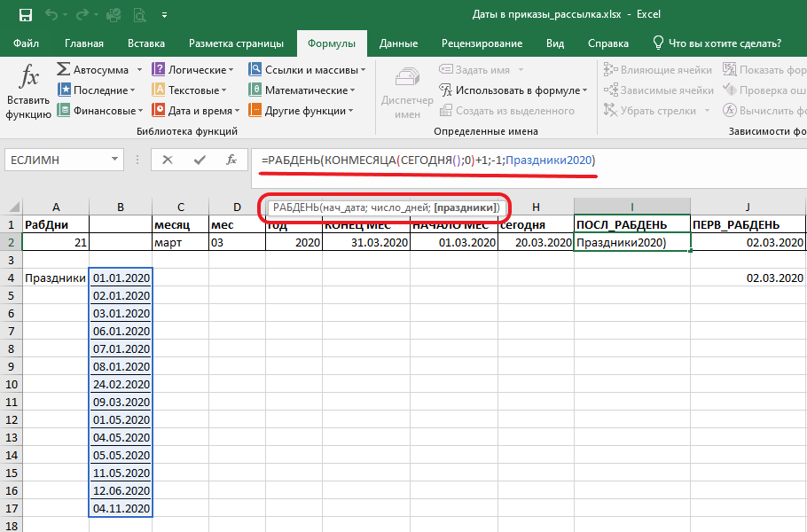The height and width of the screenshot is (532, 807).
Task: Open the Ссылки и массивы functions list
Action: pyautogui.click(x=307, y=69)
